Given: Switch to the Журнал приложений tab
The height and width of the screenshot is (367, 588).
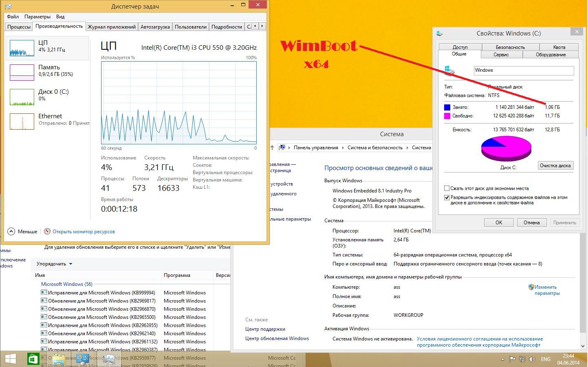Looking at the screenshot, I should (x=111, y=27).
